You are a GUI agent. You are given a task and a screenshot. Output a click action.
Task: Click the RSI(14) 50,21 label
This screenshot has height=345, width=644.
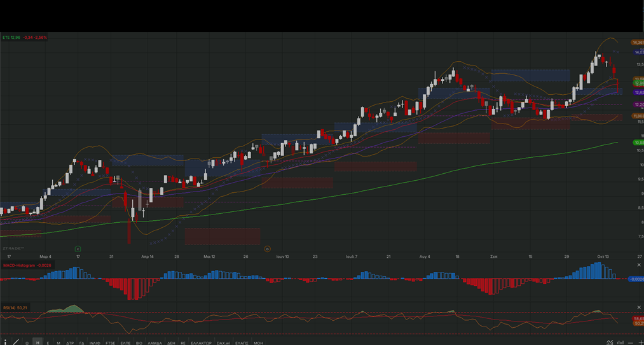tap(15, 307)
